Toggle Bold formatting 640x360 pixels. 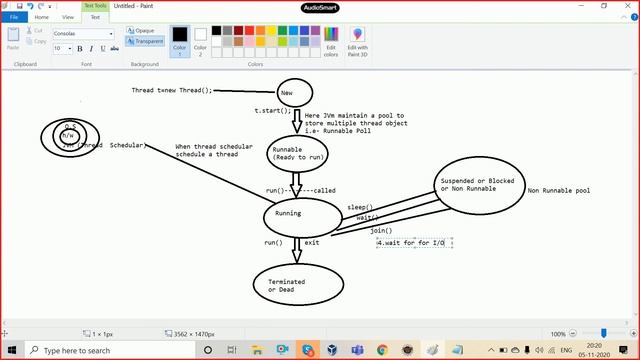tap(80, 49)
